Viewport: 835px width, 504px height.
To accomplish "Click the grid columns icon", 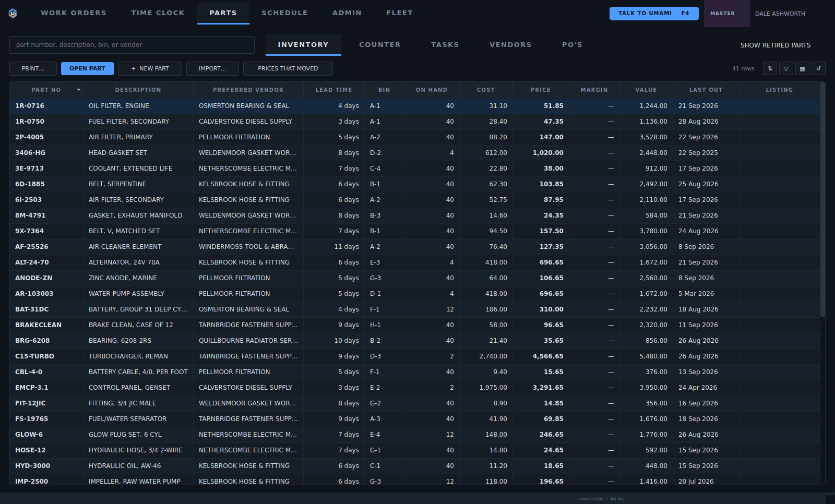I will [x=802, y=68].
